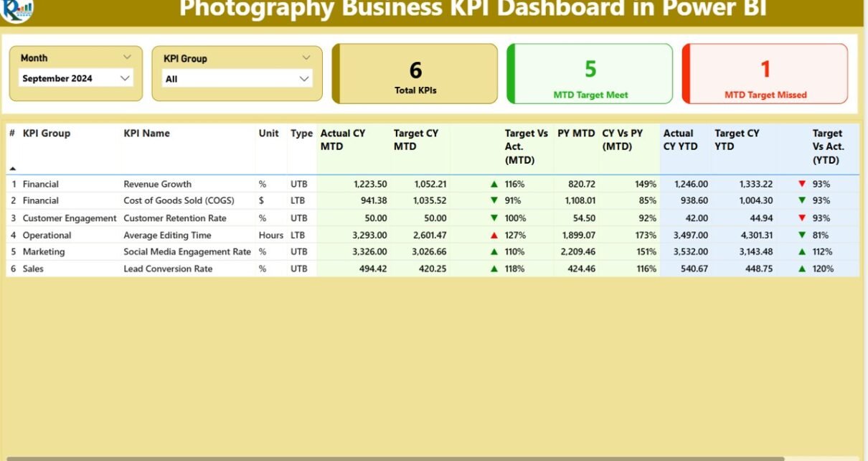Image resolution: width=868 pixels, height=461 pixels.
Task: Open the KPI Group 'All' dropdown
Action: pos(304,79)
